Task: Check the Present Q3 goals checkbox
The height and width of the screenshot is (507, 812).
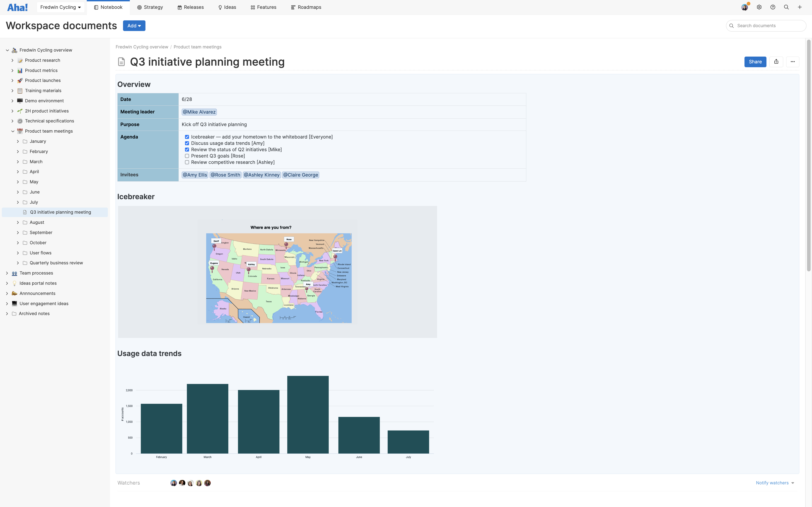Action: 187,156
